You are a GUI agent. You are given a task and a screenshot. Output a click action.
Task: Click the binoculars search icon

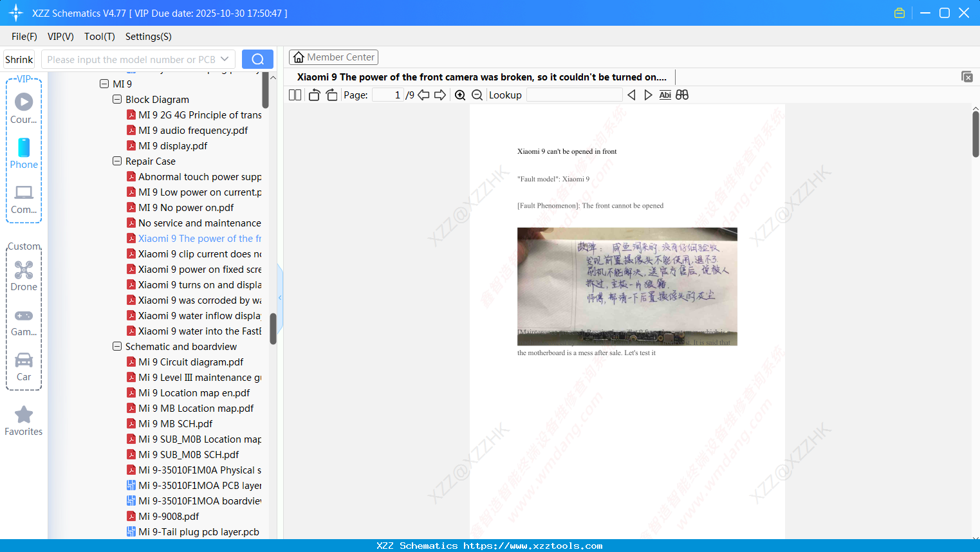point(682,95)
